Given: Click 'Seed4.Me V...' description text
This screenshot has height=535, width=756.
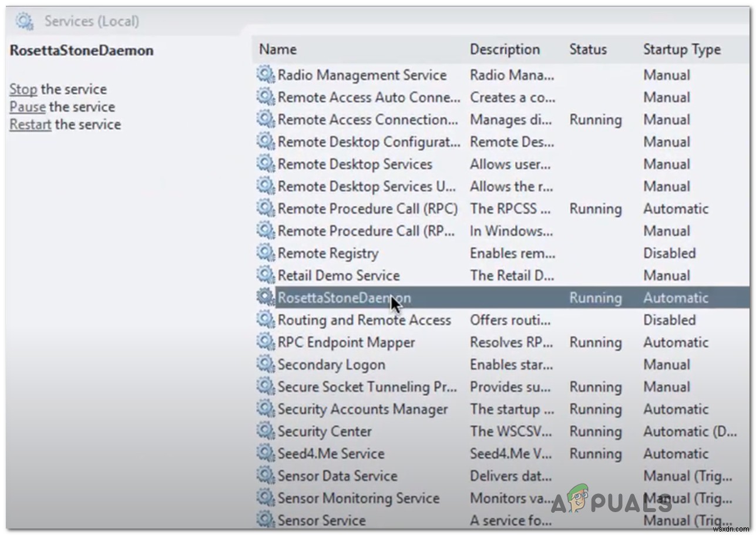Looking at the screenshot, I should pos(510,454).
